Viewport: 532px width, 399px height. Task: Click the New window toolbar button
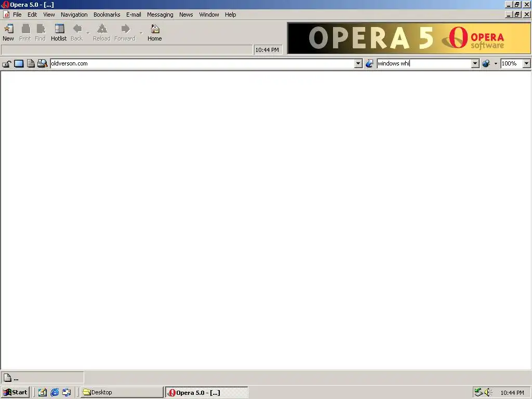coord(8,33)
